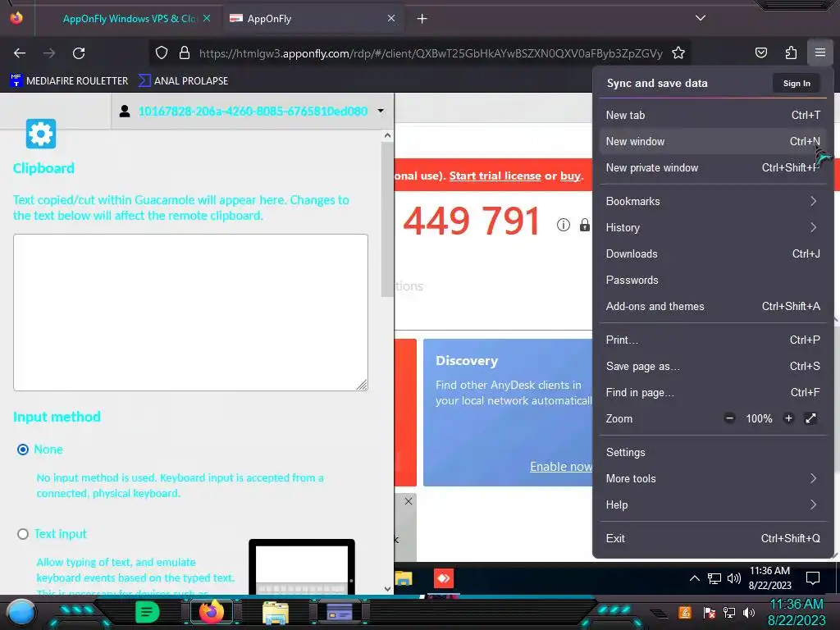Click the local Start orb
This screenshot has height=630, width=840.
21,612
